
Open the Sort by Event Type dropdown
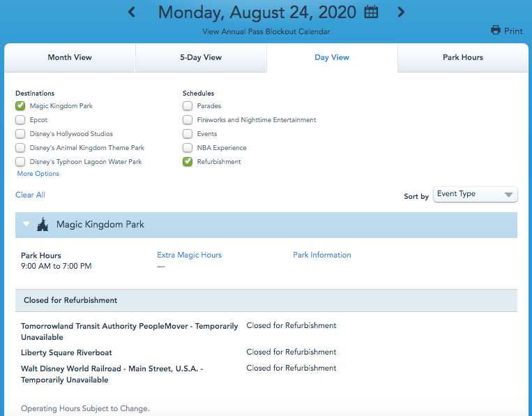tap(476, 194)
